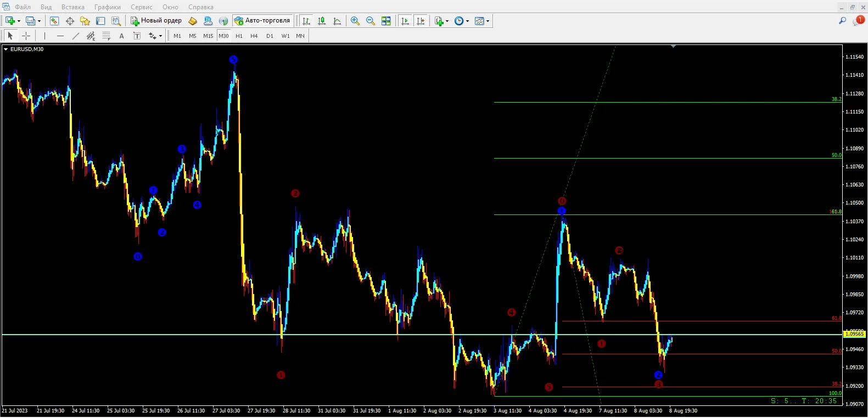Viewport: 868px width, 418px height.
Task: Select the text label tool
Action: (x=137, y=36)
